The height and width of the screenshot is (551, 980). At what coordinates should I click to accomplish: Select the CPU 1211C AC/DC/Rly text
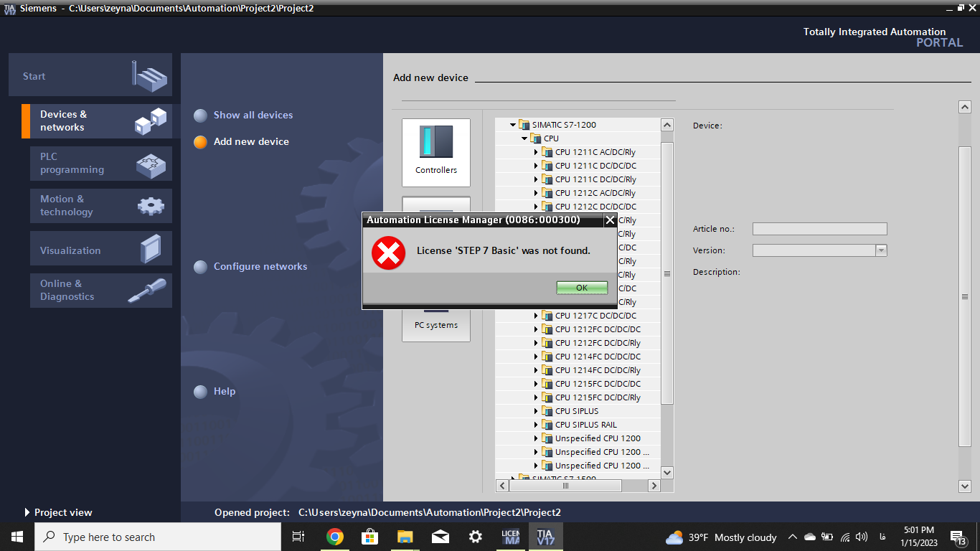pos(595,152)
